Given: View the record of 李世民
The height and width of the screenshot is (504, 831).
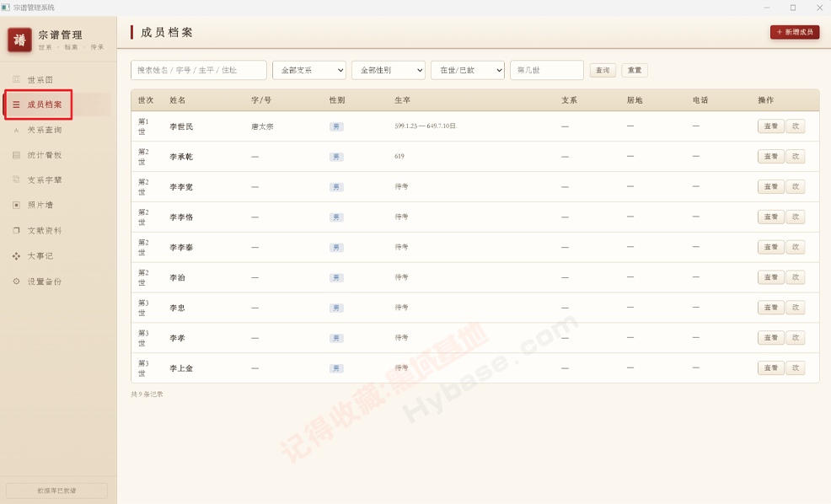Looking at the screenshot, I should [x=770, y=126].
